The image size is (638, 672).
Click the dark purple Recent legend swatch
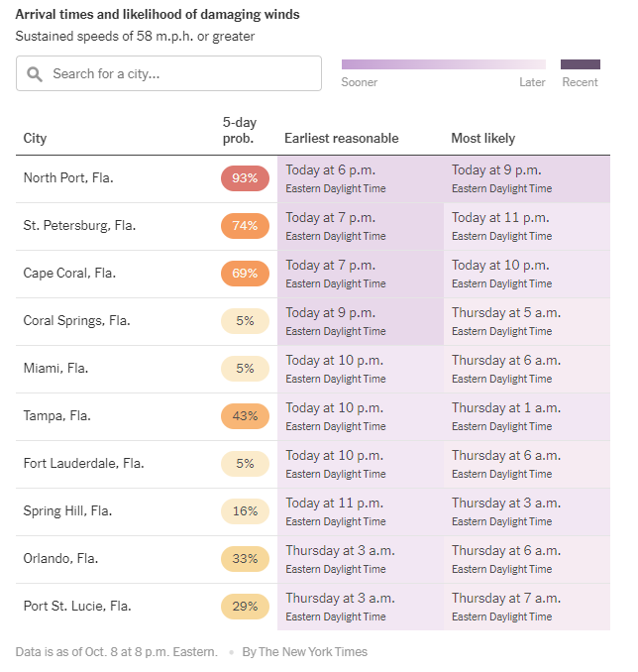coord(580,64)
